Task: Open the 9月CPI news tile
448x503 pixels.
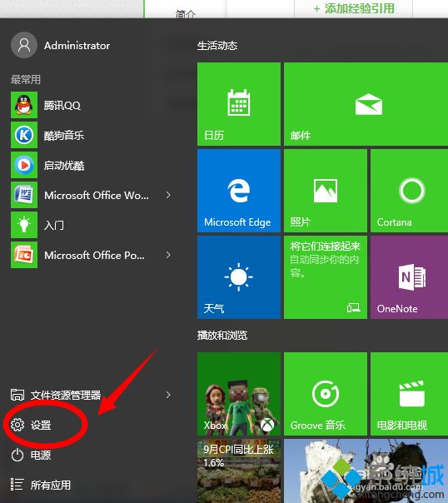Action: pos(239,471)
